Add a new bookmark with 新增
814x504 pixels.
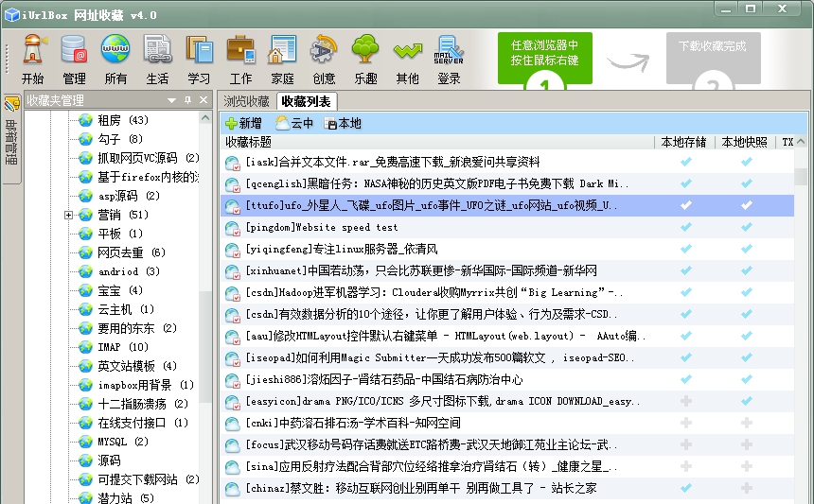point(243,124)
